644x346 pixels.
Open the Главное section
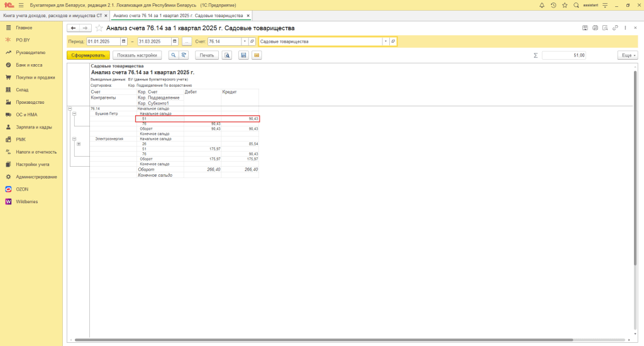(25, 28)
